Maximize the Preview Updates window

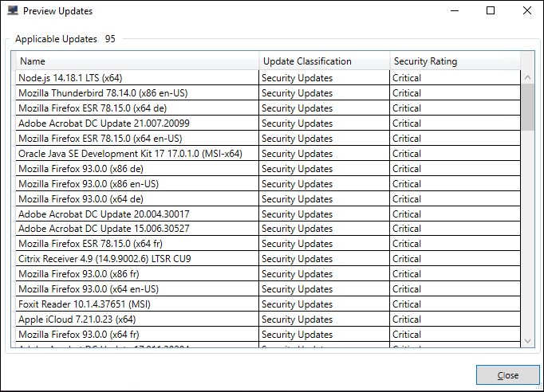(491, 11)
